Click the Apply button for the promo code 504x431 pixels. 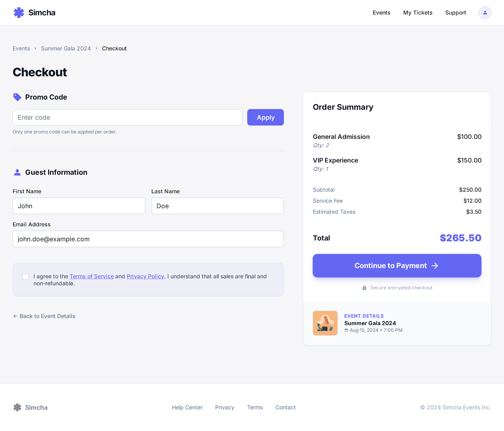click(265, 117)
